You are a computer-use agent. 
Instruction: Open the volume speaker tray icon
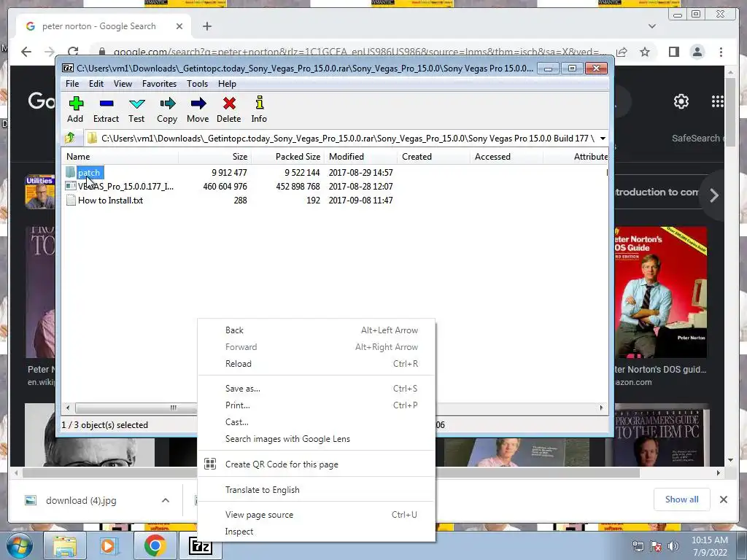[x=673, y=546]
